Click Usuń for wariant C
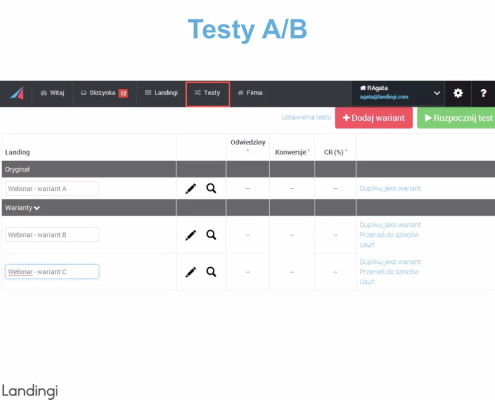495x400 pixels. click(x=367, y=282)
